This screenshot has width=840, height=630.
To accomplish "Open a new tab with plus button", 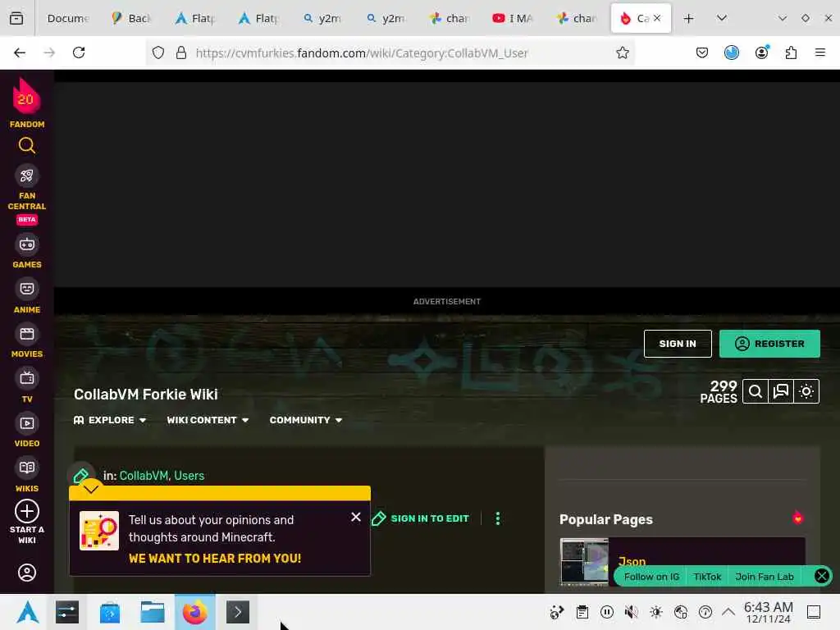I will [688, 18].
